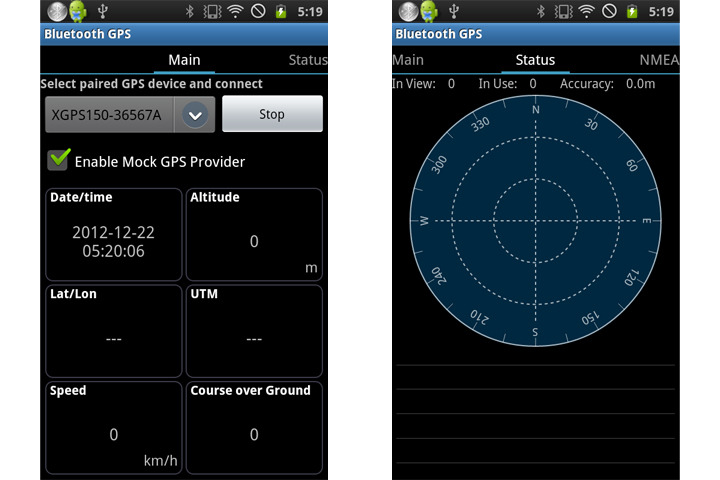Select Status tab in right screen

[x=535, y=60]
